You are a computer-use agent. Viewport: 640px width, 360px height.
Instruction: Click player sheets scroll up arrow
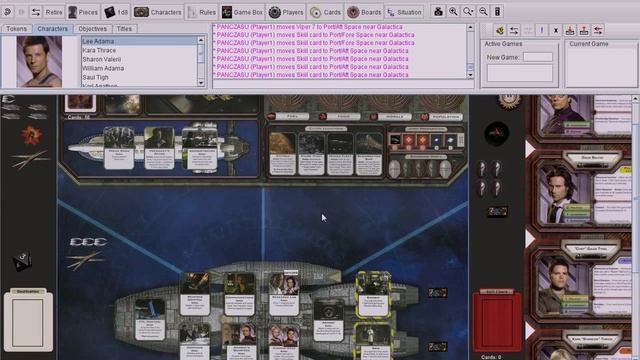coord(636,99)
